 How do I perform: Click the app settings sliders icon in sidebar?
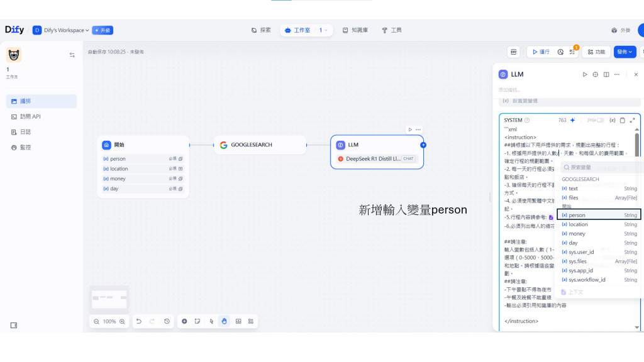pyautogui.click(x=72, y=55)
